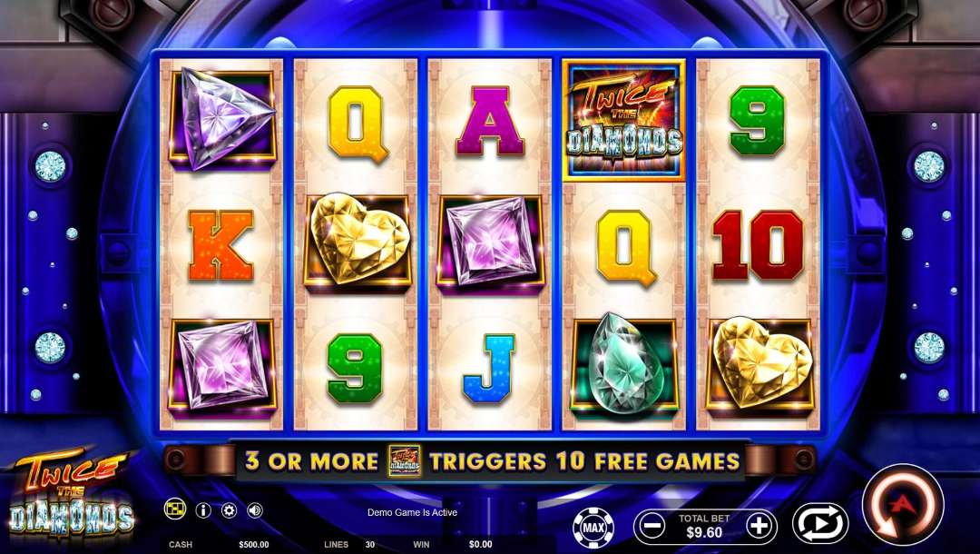Mute the game sound speaker icon
This screenshot has height=554, width=980.
pos(254,510)
